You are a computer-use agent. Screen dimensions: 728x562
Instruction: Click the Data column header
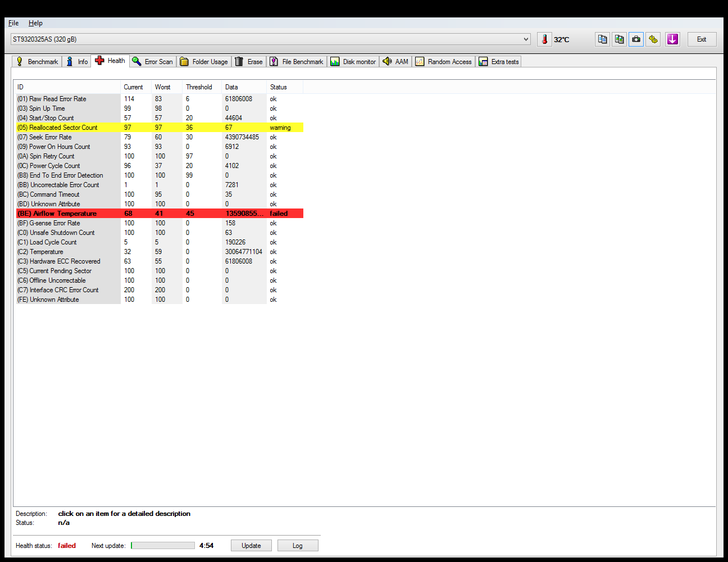tap(244, 87)
